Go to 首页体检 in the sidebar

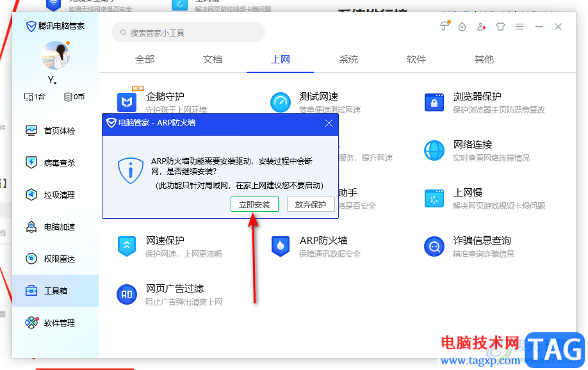point(55,131)
